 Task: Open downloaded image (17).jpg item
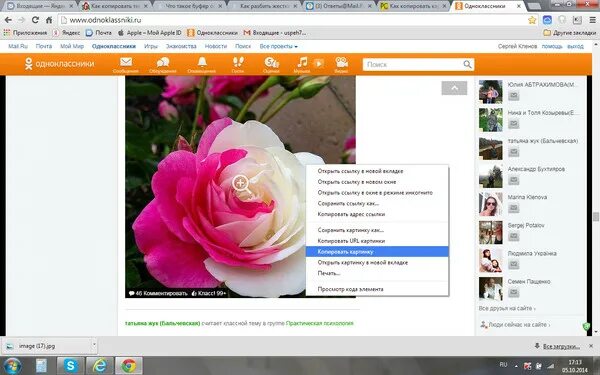click(46, 346)
